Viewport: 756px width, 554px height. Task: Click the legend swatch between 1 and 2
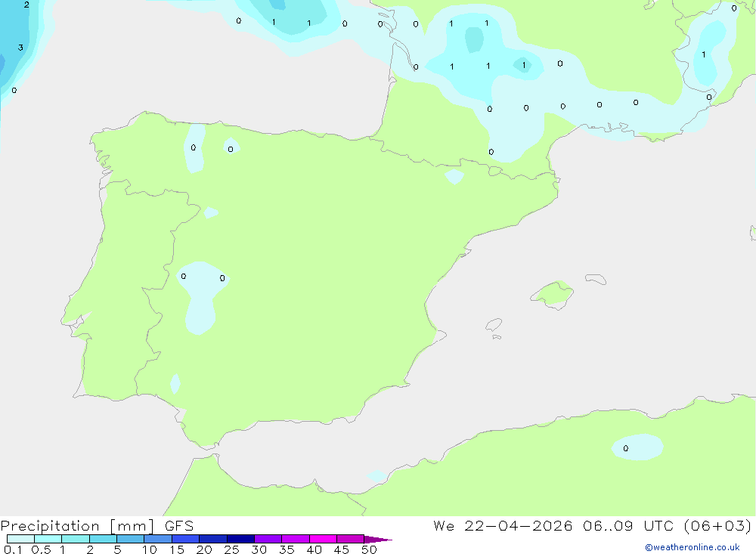coord(76,539)
